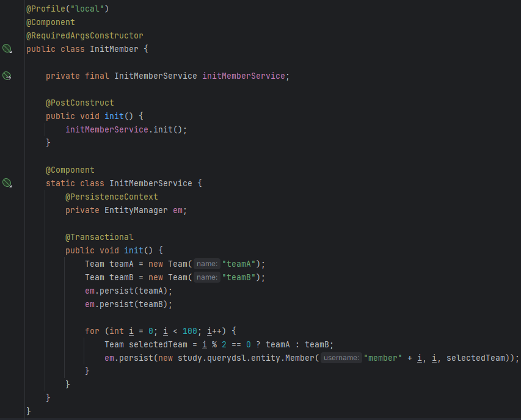This screenshot has width=521, height=420.
Task: Click the @Component annotation above static class
Action: [70, 170]
